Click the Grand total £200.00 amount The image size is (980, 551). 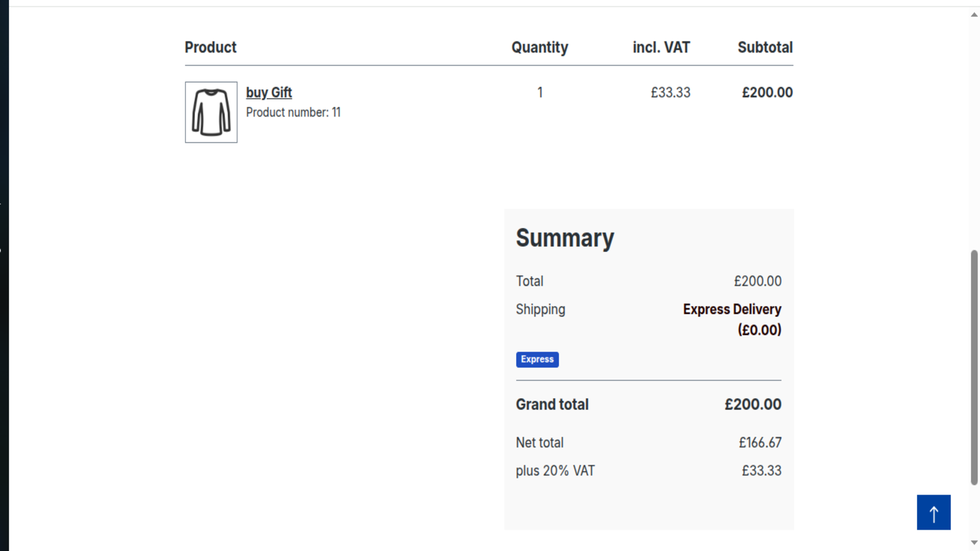[753, 404]
